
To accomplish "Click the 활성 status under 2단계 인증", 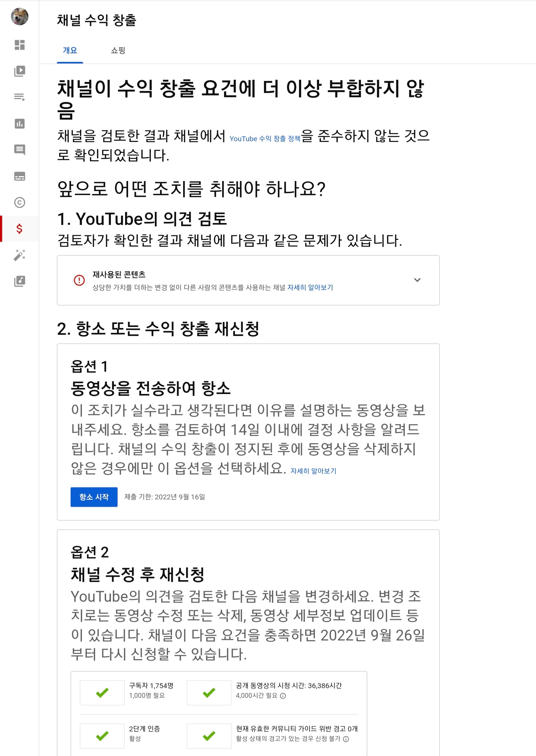I will tap(135, 738).
